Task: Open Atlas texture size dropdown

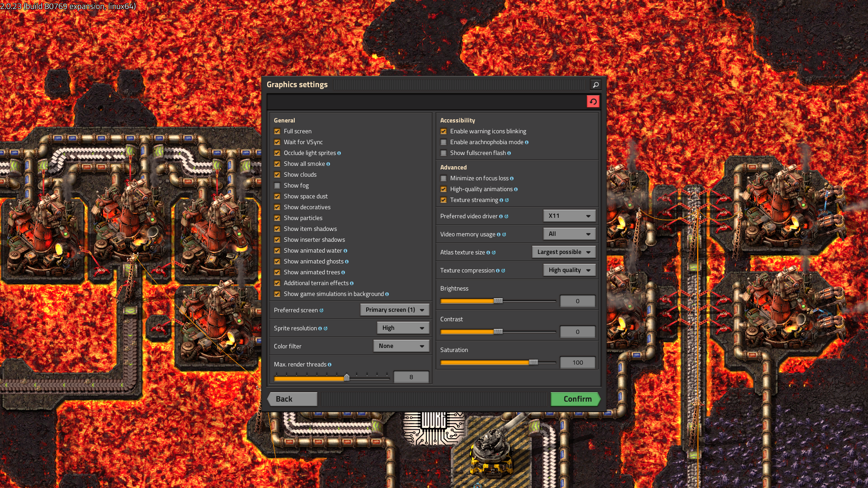Action: [x=564, y=252]
